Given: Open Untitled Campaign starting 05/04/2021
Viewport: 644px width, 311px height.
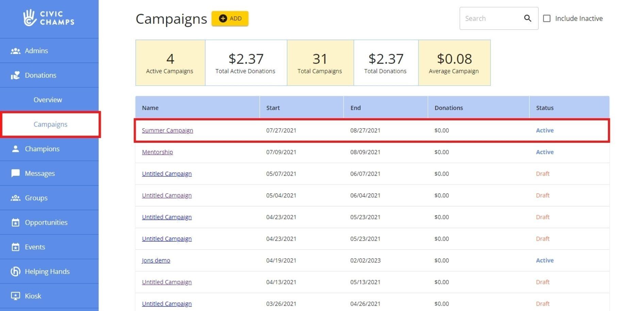Looking at the screenshot, I should click(167, 195).
